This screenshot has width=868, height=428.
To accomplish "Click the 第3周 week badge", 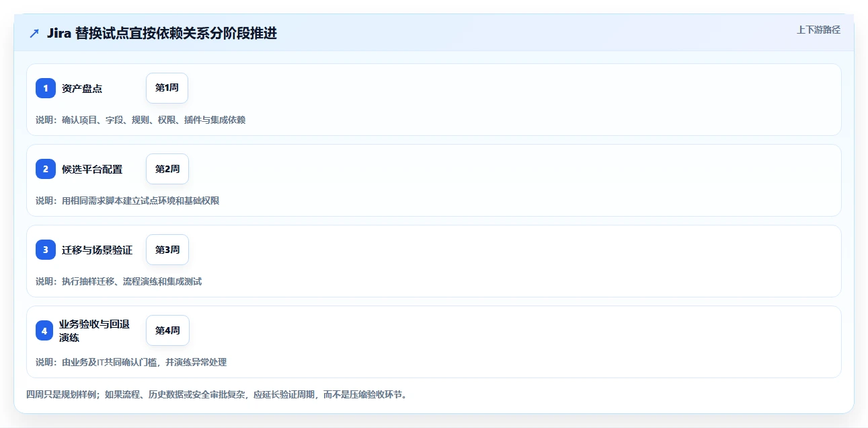I will pos(167,250).
